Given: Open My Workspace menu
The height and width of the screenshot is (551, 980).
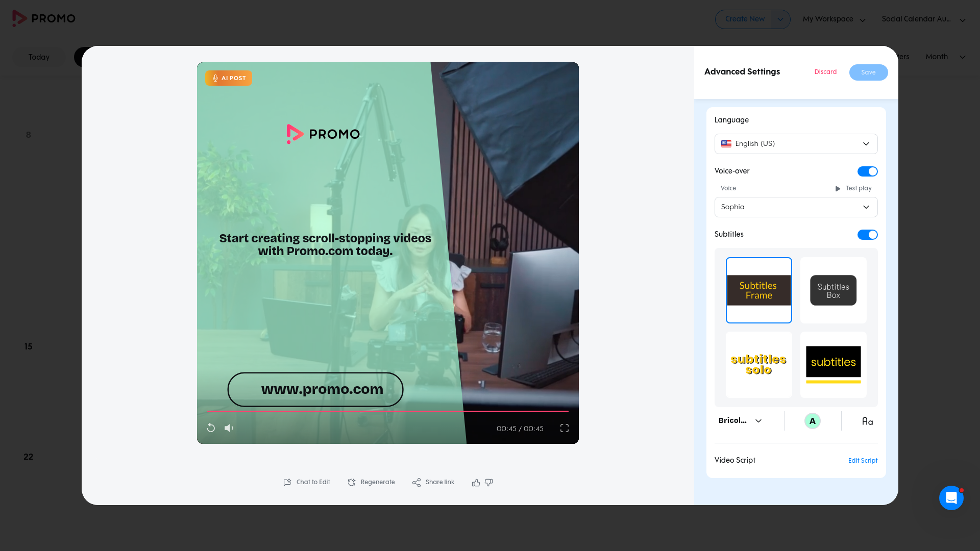Looking at the screenshot, I should point(834,19).
